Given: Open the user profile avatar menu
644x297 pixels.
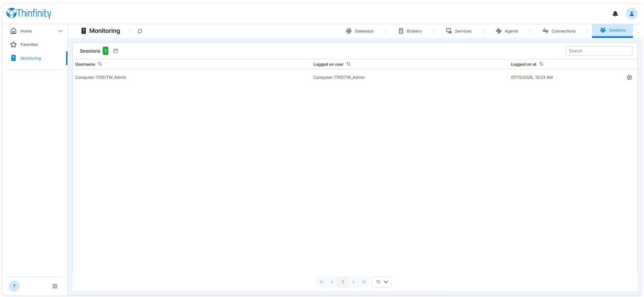Looking at the screenshot, I should [632, 14].
